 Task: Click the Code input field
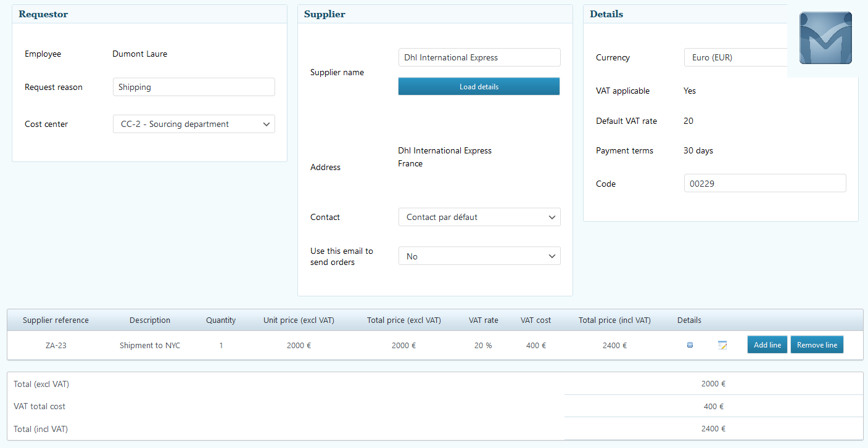[x=765, y=184]
